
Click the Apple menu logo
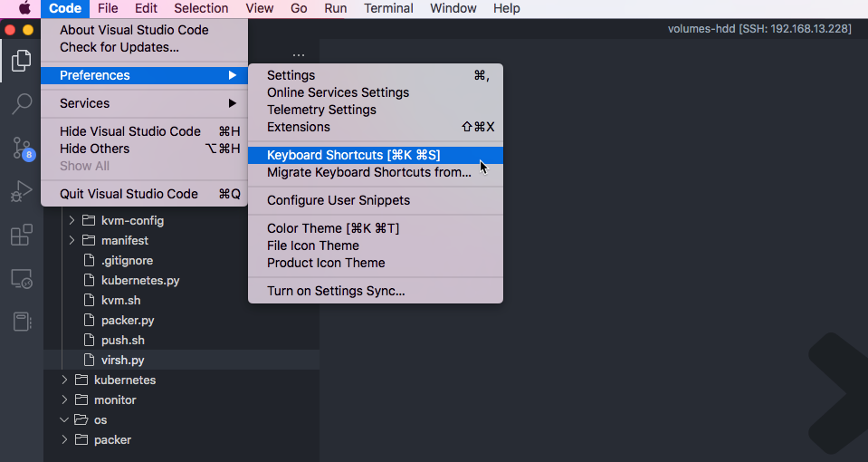[24, 8]
